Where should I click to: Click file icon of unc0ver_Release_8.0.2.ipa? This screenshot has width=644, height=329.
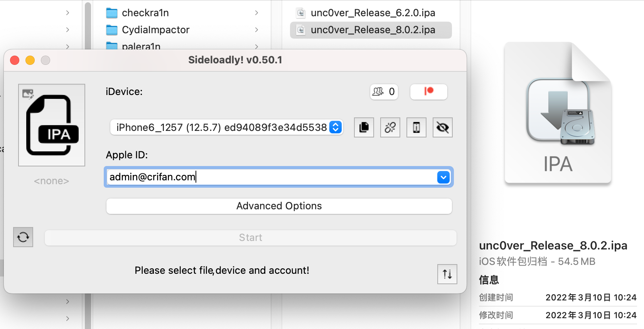click(x=301, y=30)
